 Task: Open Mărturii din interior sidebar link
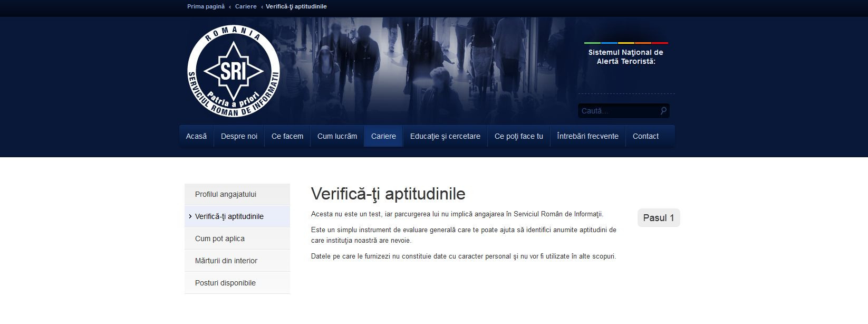[237, 261]
